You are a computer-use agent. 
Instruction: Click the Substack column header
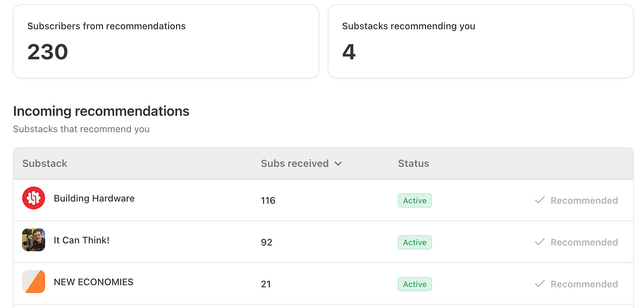pos(45,164)
